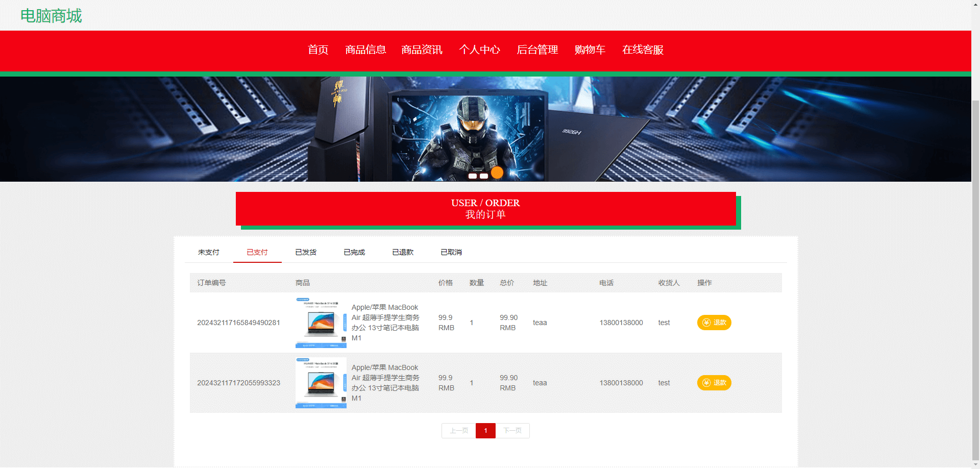Screen dimensions: 980x469
Task: Open 商品信息 in the navigation bar
Action: [365, 50]
